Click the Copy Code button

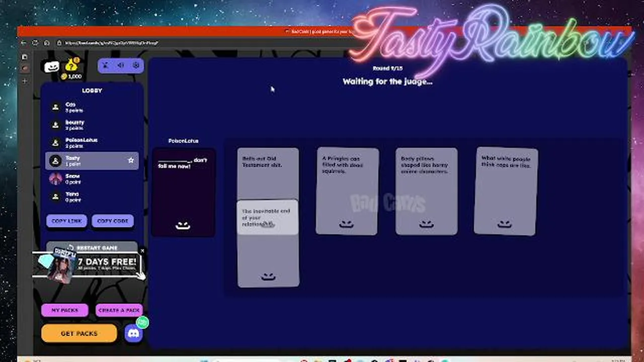(112, 221)
